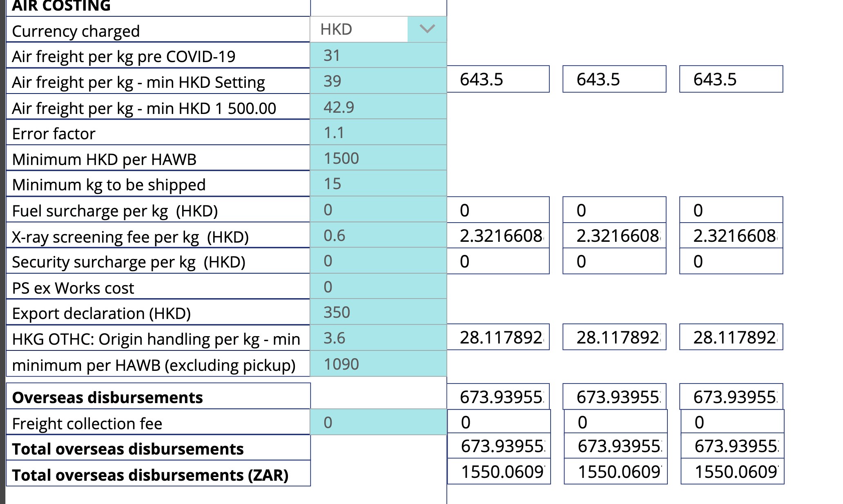Viewport: 843px width, 504px height.
Task: Select the 'Minimum kg to be shipped' label
Action: (109, 185)
